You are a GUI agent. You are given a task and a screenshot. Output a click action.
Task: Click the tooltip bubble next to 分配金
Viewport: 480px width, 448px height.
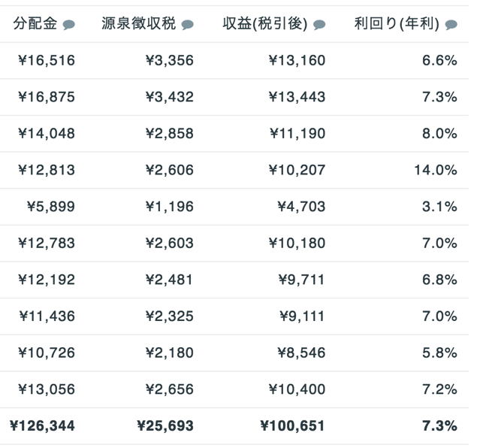[69, 25]
